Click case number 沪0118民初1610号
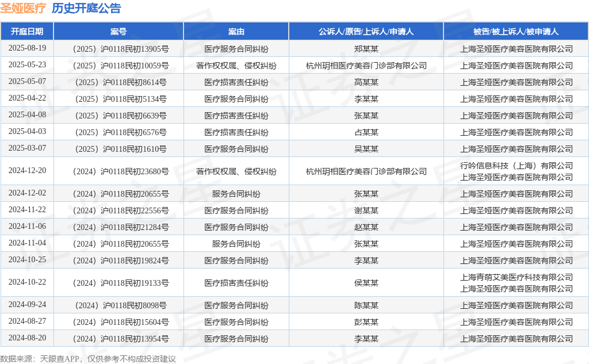 [x=135, y=149]
